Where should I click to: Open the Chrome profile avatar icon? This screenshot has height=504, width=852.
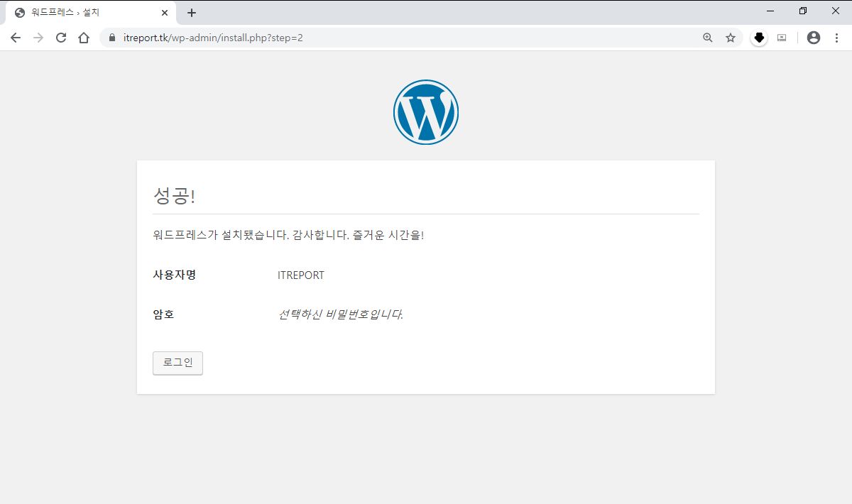814,38
